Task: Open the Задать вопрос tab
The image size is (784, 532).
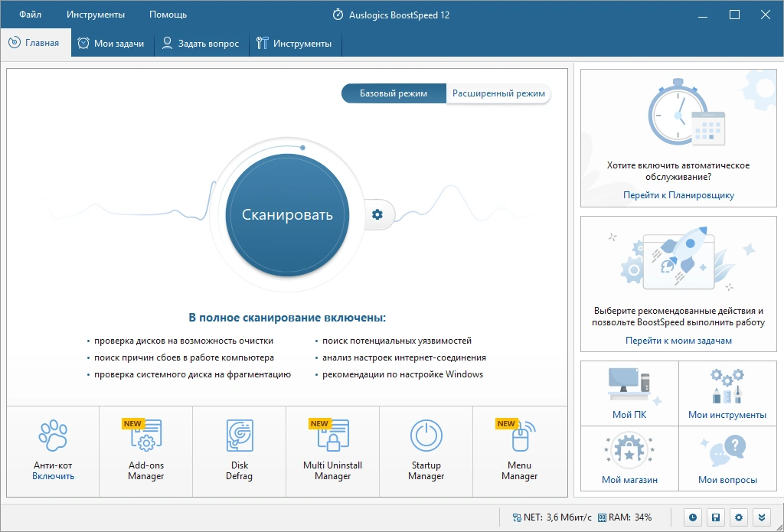Action: point(201,43)
